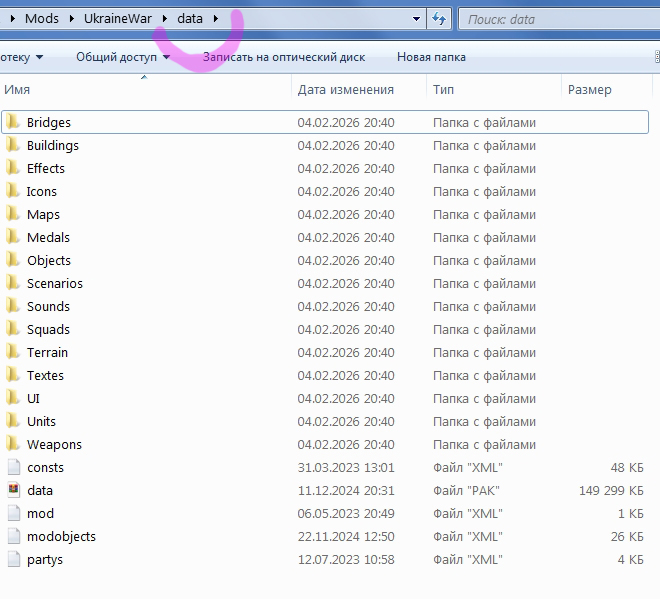The width and height of the screenshot is (660, 599).
Task: Select the data PAK archive icon
Action: point(13,491)
